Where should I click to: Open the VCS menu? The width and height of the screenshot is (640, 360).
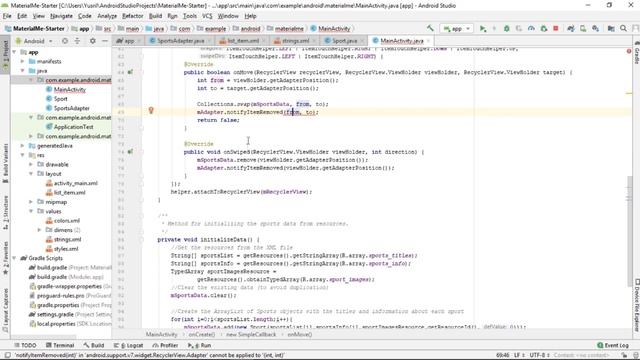[x=207, y=16]
